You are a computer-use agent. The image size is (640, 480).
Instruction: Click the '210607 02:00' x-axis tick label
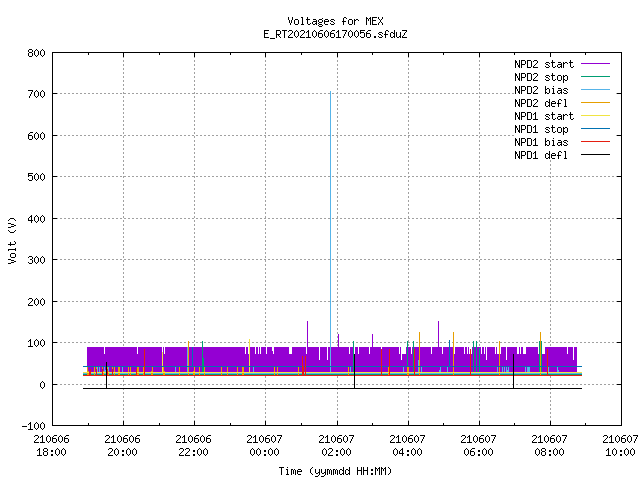click(x=336, y=446)
